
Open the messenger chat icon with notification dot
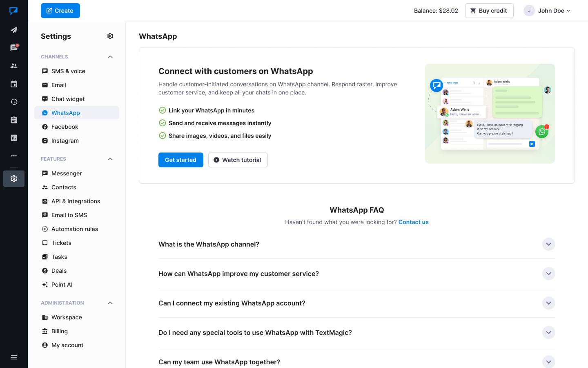pyautogui.click(x=14, y=48)
